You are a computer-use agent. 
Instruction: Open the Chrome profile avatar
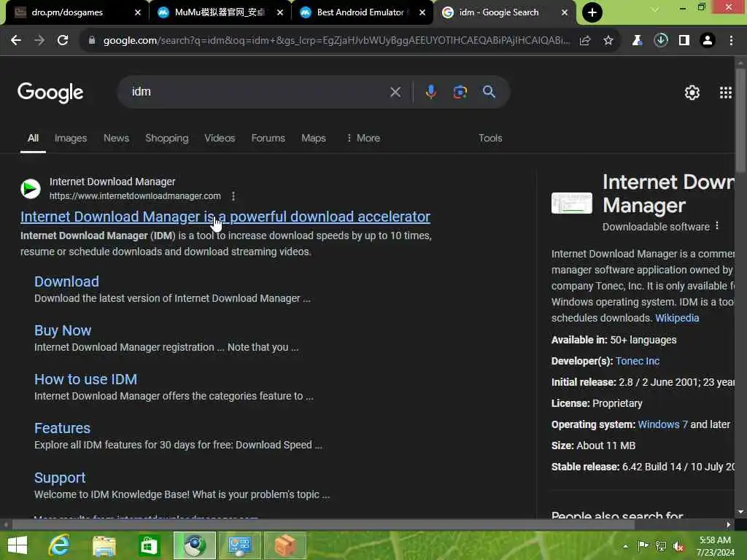pyautogui.click(x=708, y=41)
